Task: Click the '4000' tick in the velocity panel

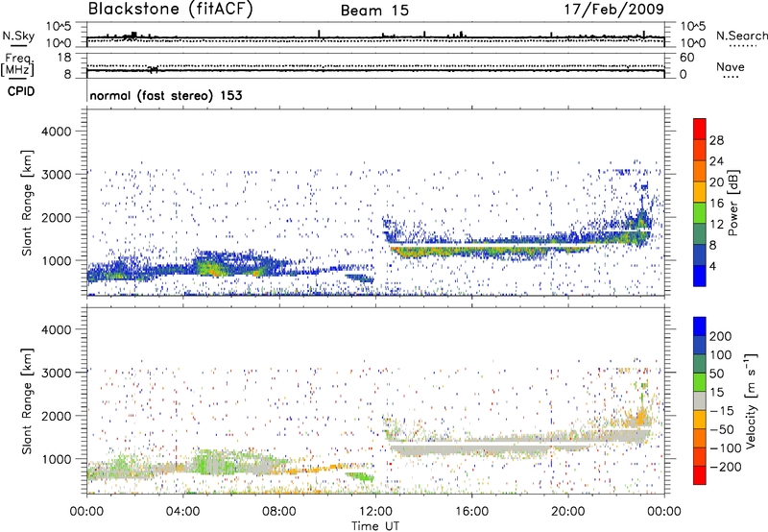Action: (x=56, y=329)
